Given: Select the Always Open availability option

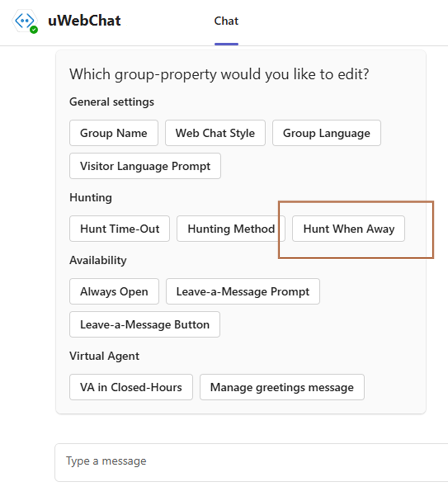Looking at the screenshot, I should 114,291.
